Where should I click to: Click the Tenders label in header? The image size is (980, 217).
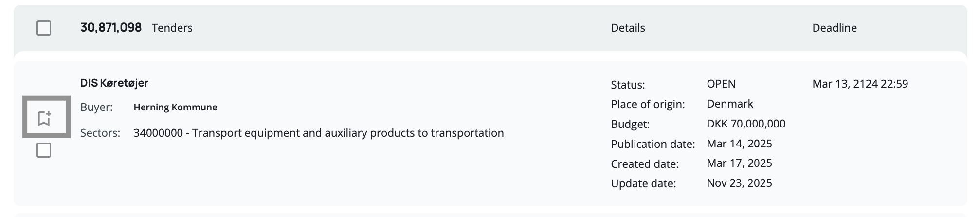(x=172, y=28)
